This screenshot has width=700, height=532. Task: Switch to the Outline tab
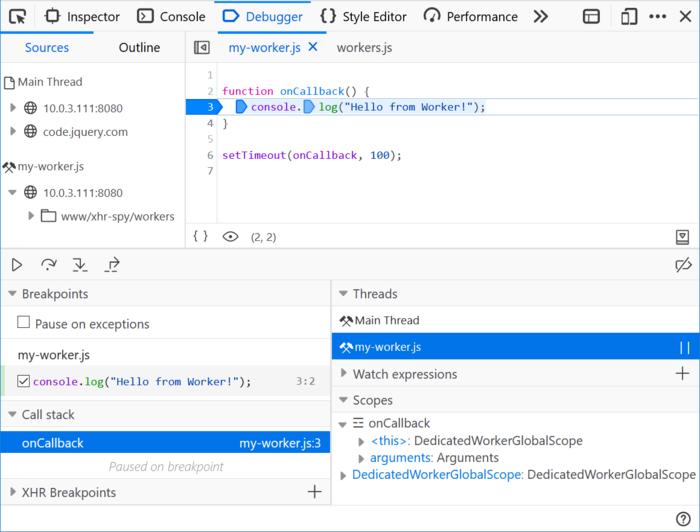coord(139,47)
